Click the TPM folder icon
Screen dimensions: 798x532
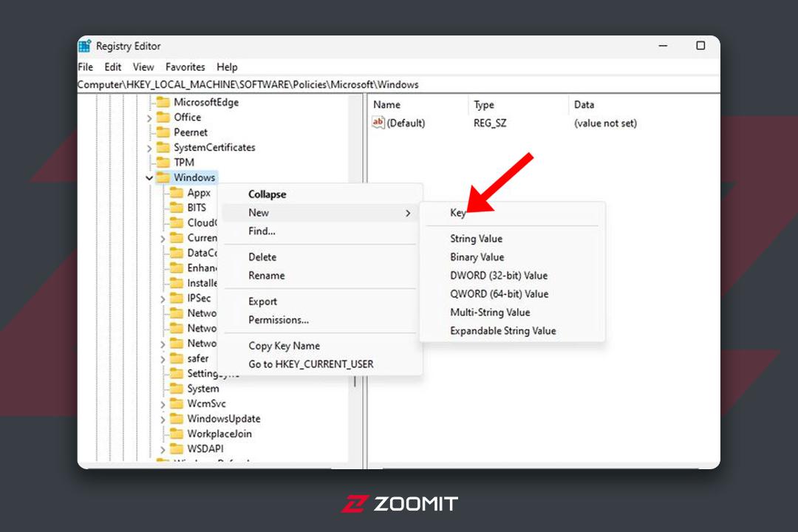[x=163, y=163]
